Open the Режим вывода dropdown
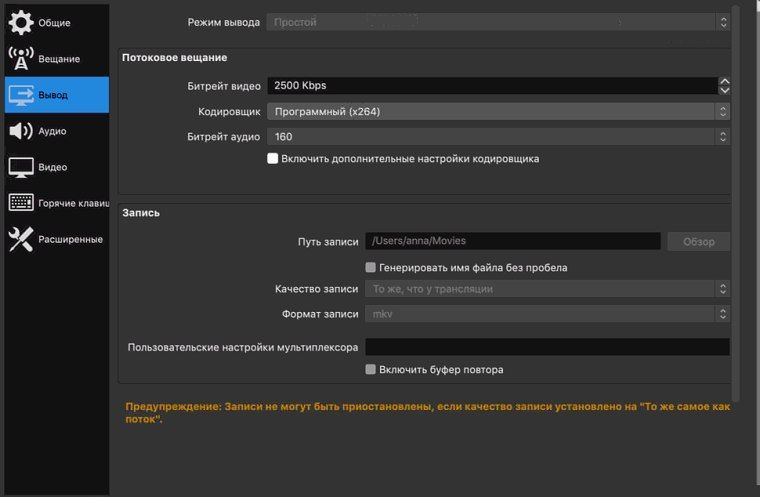The width and height of the screenshot is (760, 497). pos(498,22)
